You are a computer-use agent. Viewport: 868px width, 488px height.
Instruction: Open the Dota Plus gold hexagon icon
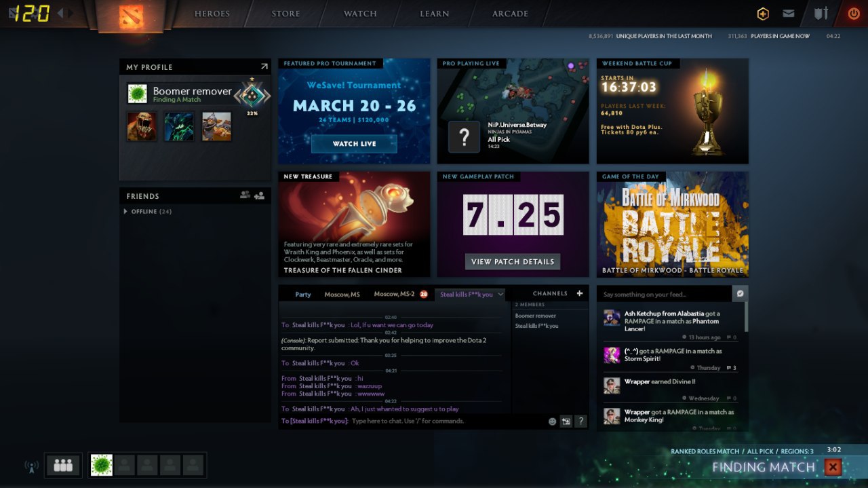coord(763,14)
